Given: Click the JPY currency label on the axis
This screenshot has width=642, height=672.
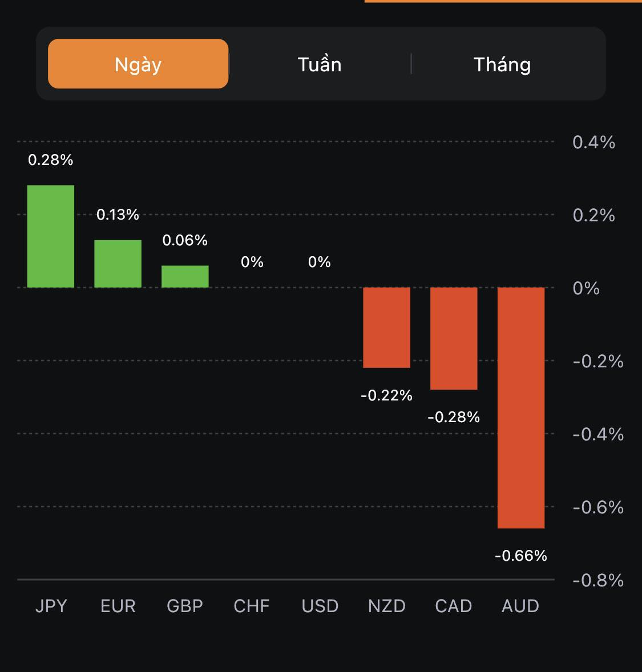Looking at the screenshot, I should (x=51, y=606).
